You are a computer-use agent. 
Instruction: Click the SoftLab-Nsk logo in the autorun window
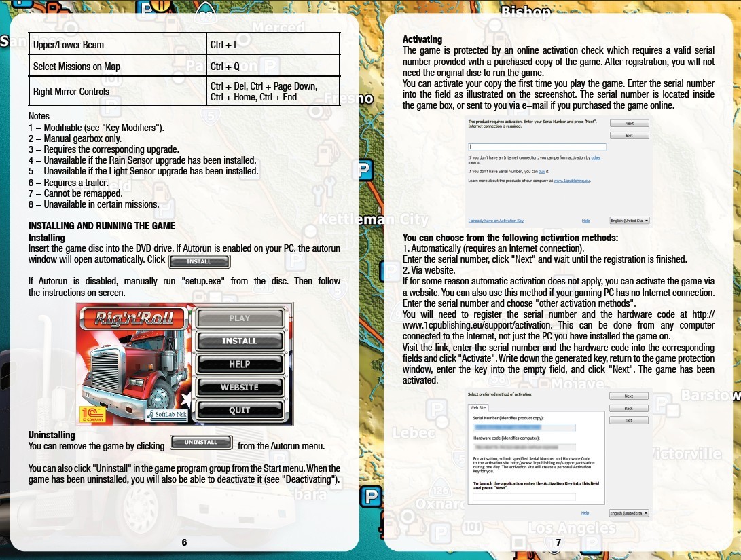pyautogui.click(x=166, y=415)
